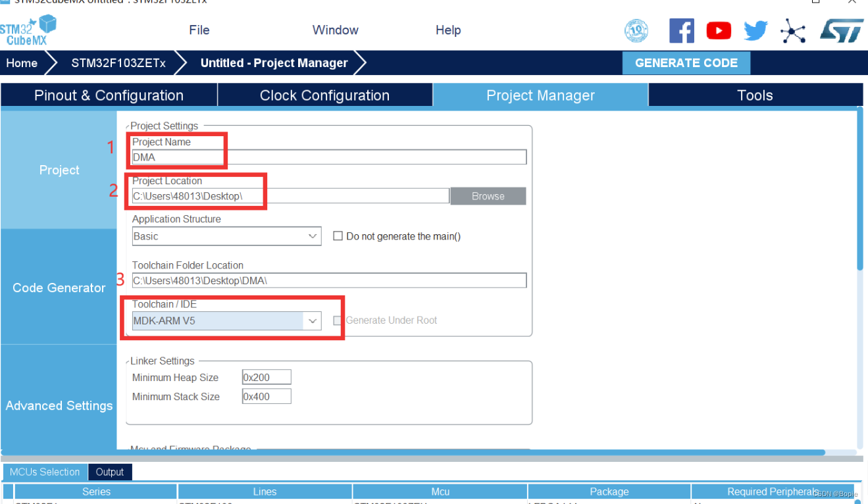This screenshot has height=504, width=868.
Task: Go to Home breadcrumb
Action: 22,63
